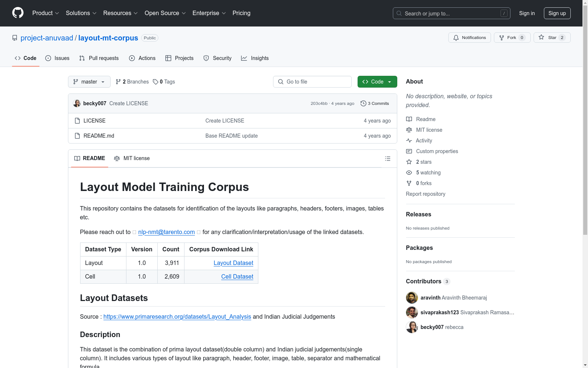Screen dimensions: 588x368
Task: Click the tag icon beside 0 Tags
Action: point(155,82)
